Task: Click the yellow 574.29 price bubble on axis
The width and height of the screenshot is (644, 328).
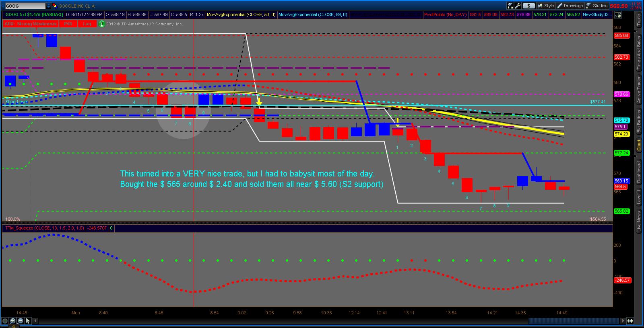Action: (x=621, y=134)
